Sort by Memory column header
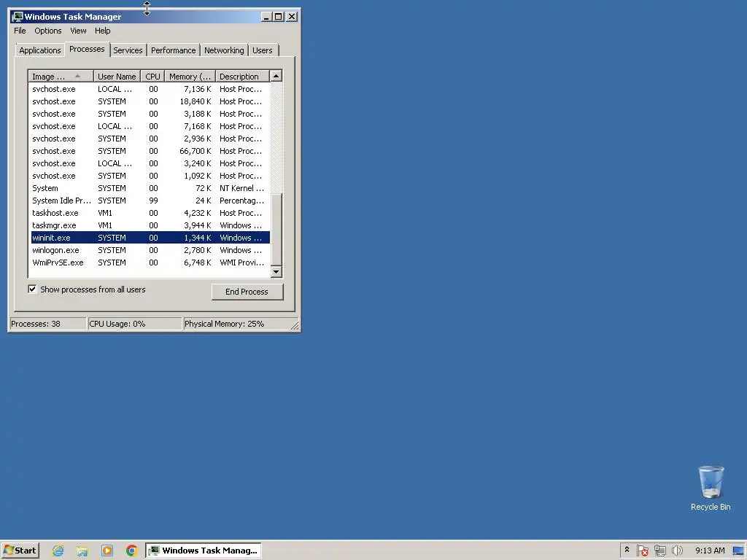Image resolution: width=747 pixels, height=560 pixels. (190, 76)
